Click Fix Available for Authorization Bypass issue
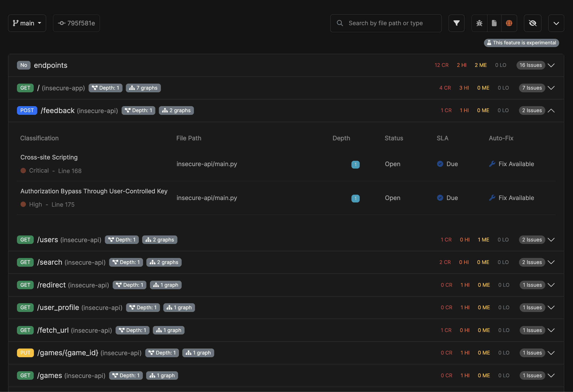This screenshot has height=392, width=573. (x=516, y=198)
